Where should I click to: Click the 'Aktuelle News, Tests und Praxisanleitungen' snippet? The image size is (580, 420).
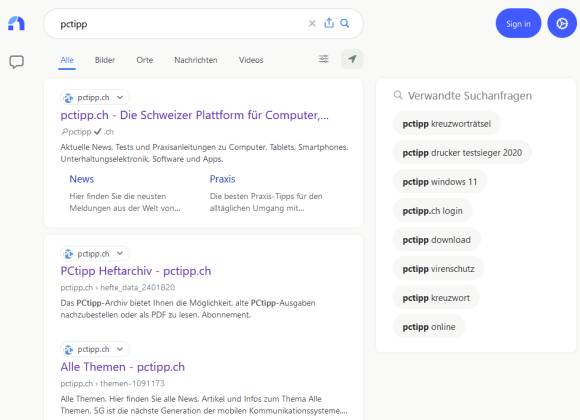(x=204, y=153)
